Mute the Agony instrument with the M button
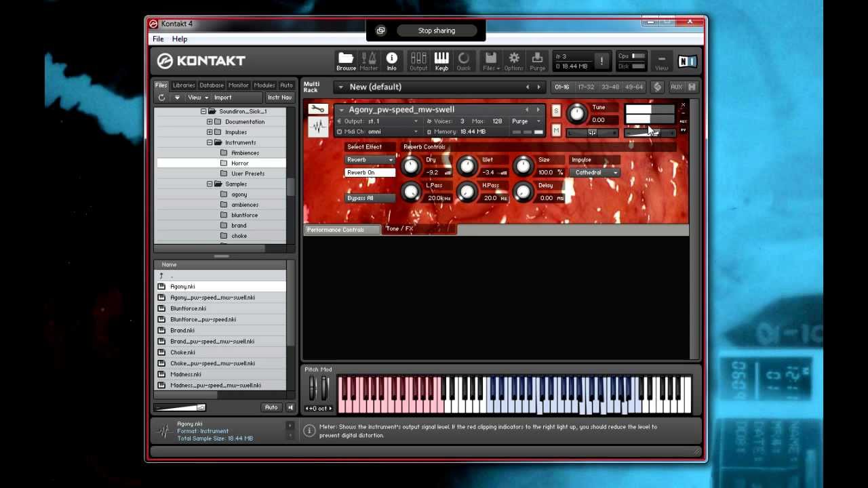This screenshot has height=488, width=868. 556,130
